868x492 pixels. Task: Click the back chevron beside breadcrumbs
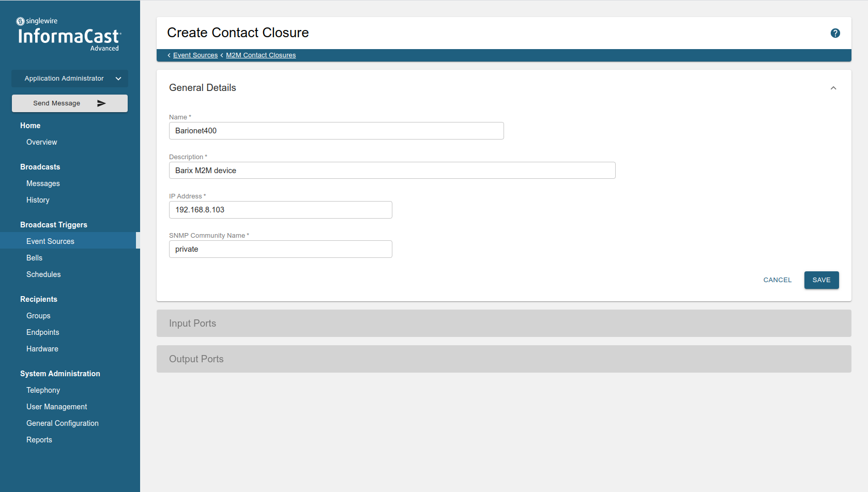[169, 55]
